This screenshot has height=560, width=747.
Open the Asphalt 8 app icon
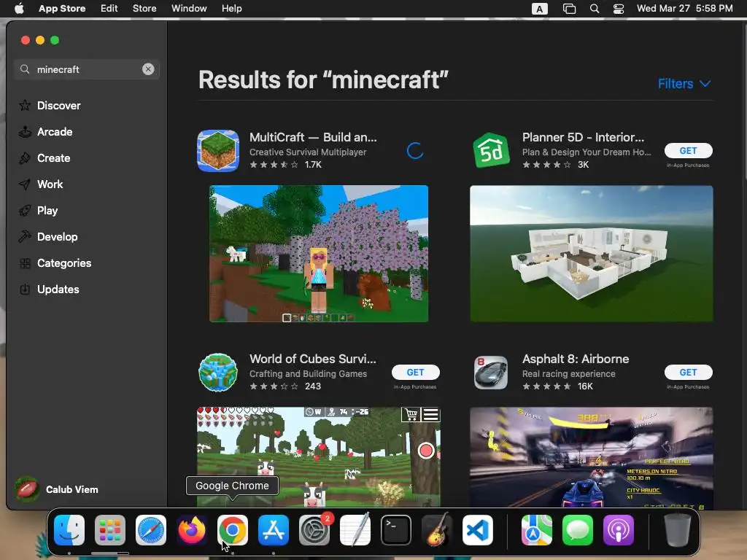coord(491,373)
